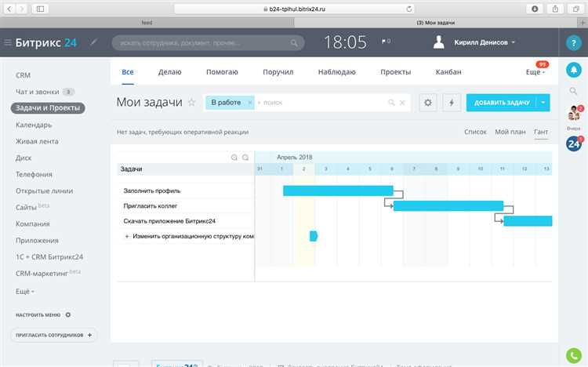Expand the Изменить организационную структуру subtasks

[x=127, y=236]
